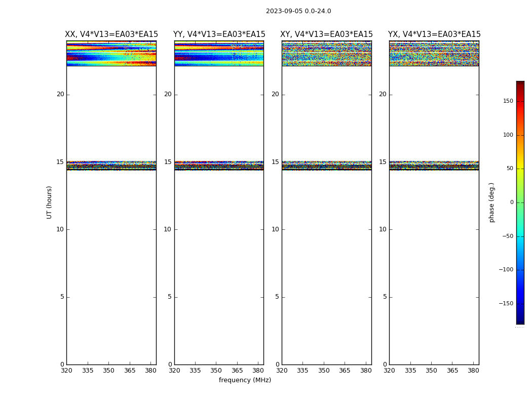Click the "10" hour tick of the YY panel

point(168,229)
